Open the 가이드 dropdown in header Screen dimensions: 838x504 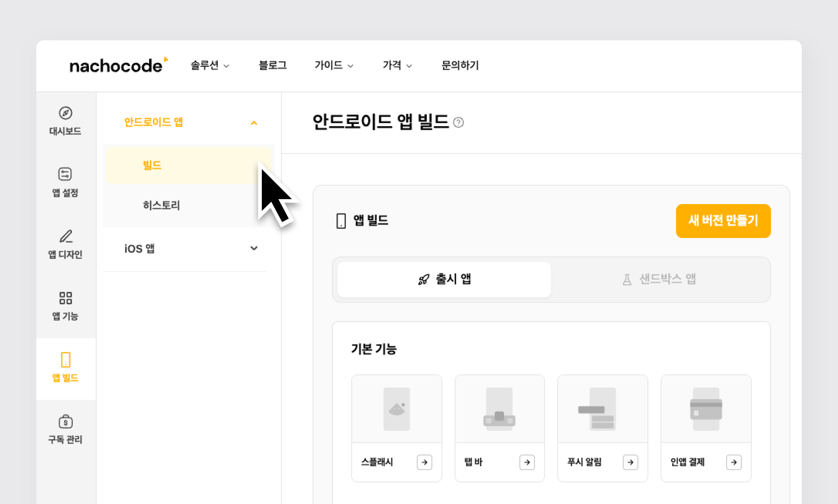click(x=334, y=65)
